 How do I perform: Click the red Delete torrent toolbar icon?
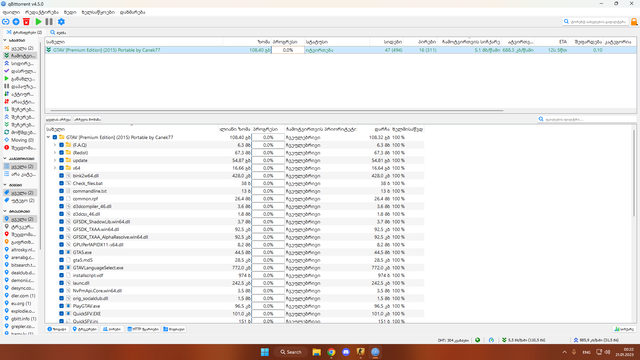click(x=26, y=22)
